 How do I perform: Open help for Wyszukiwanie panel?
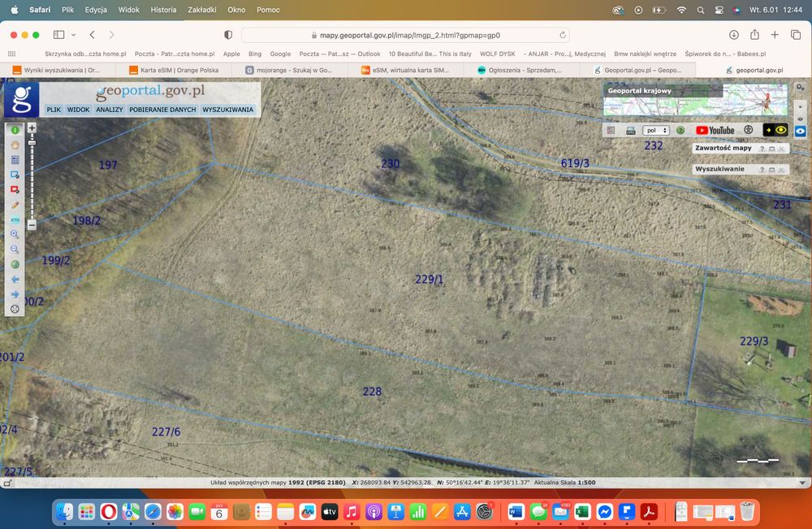click(762, 169)
